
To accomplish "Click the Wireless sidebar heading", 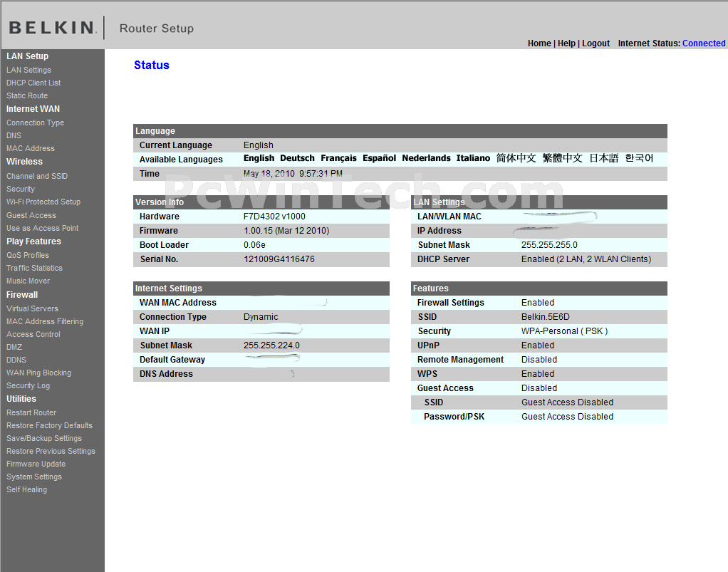I will click(24, 162).
